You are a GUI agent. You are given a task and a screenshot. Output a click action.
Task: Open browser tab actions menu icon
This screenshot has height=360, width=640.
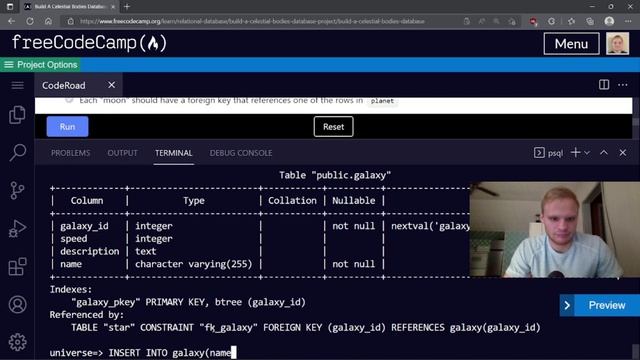10,7
